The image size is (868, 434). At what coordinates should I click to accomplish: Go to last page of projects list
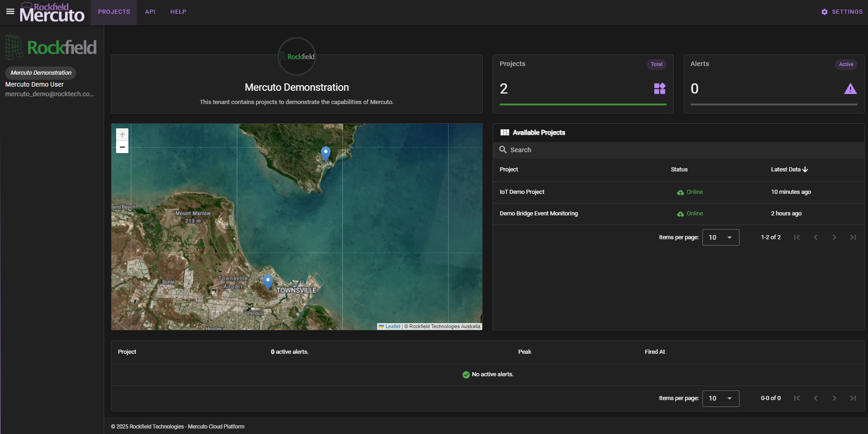coord(853,237)
